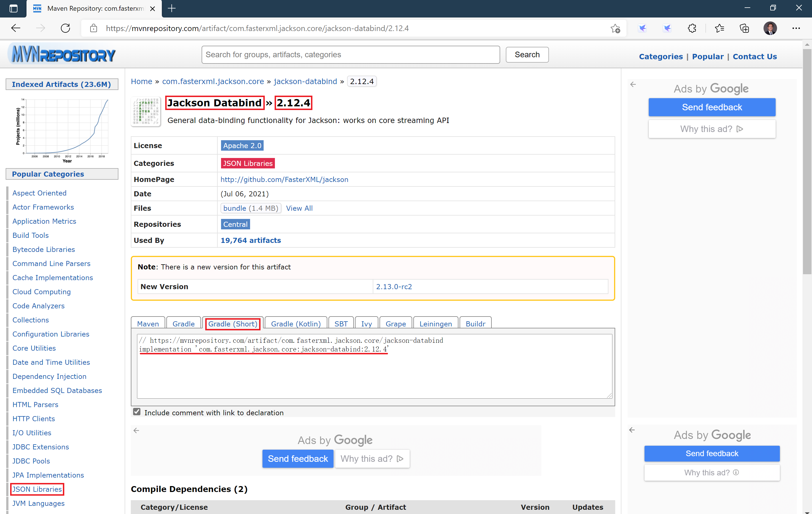Open JSON Libraries sidebar category
812x514 pixels.
pos(37,489)
